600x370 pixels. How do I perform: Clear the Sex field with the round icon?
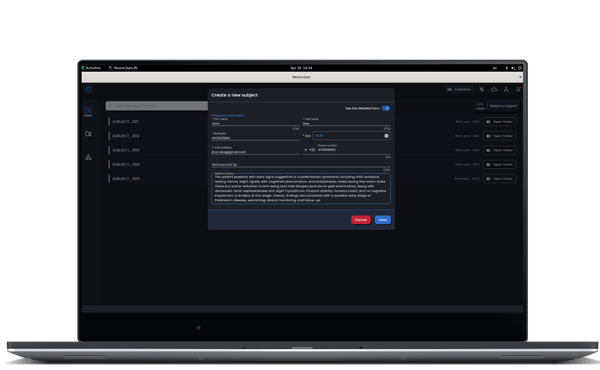[386, 136]
